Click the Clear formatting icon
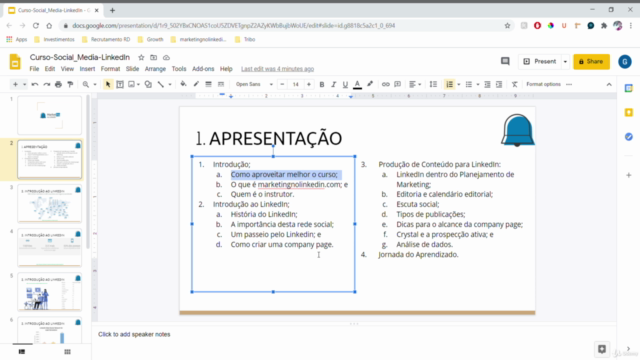 point(514,84)
